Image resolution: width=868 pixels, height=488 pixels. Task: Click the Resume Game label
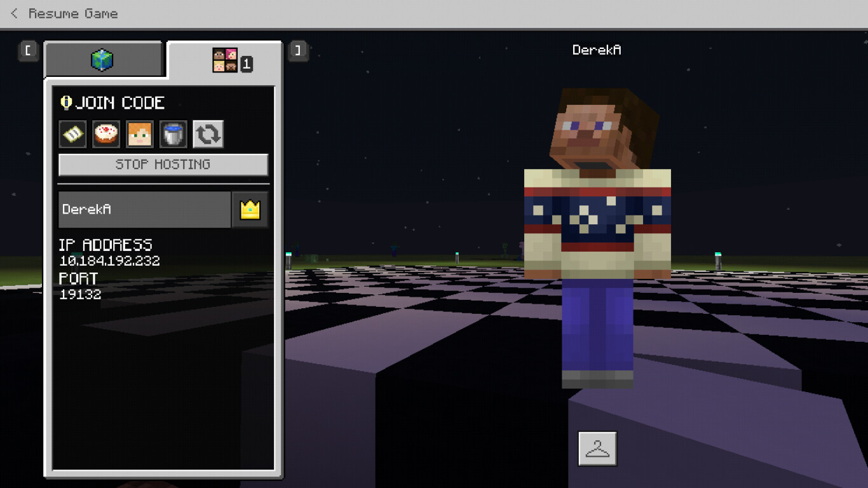73,13
